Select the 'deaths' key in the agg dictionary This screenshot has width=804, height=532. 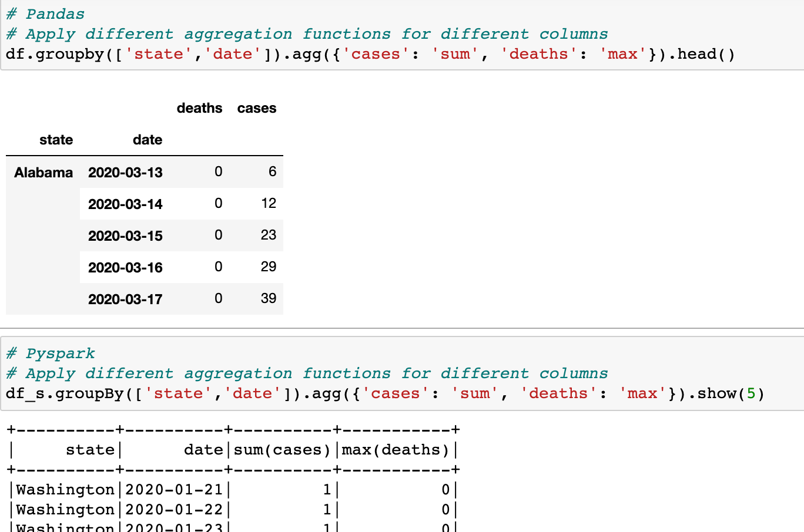click(538, 54)
